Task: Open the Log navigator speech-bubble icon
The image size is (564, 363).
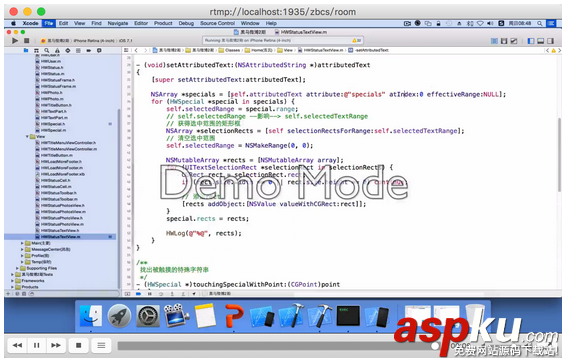Action: click(99, 50)
